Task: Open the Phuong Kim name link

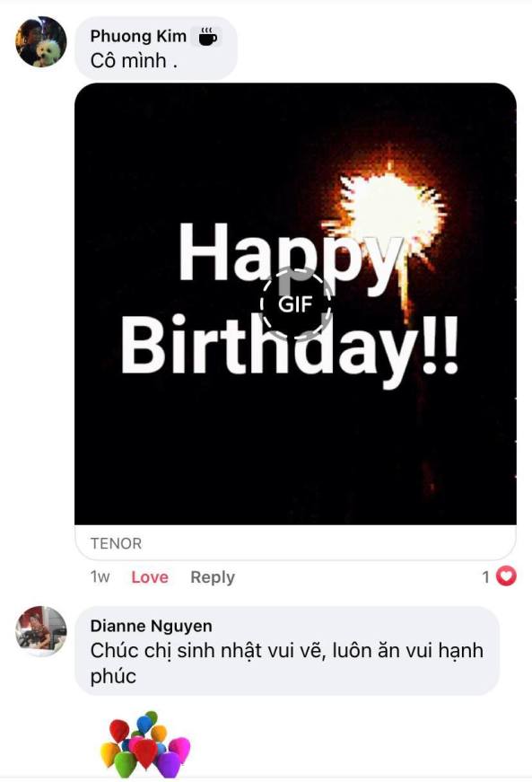Action: pos(138,36)
